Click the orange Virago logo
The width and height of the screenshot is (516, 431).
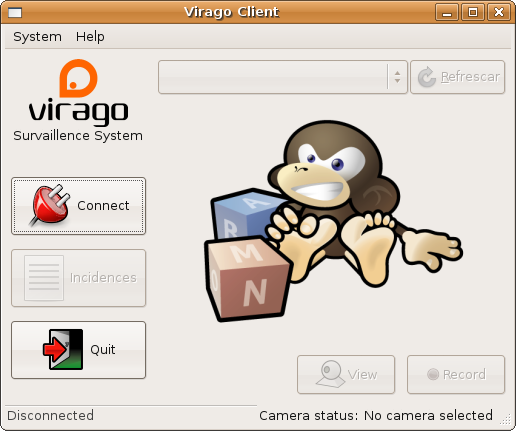pos(78,78)
